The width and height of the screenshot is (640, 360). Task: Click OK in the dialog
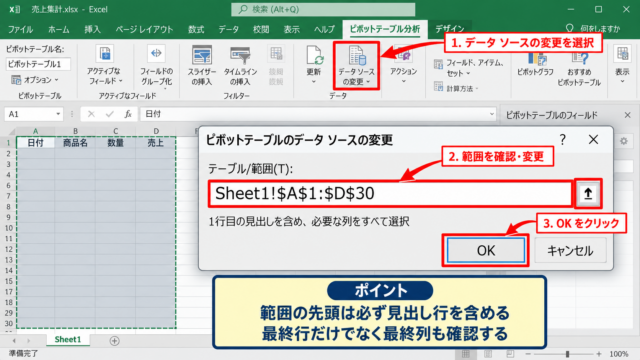pos(486,250)
